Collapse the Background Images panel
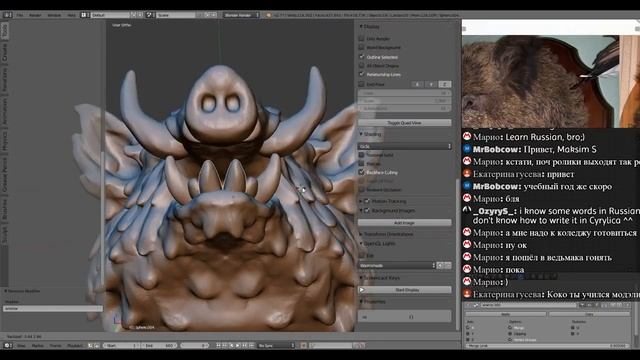This screenshot has width=640, height=360. pyautogui.click(x=361, y=211)
